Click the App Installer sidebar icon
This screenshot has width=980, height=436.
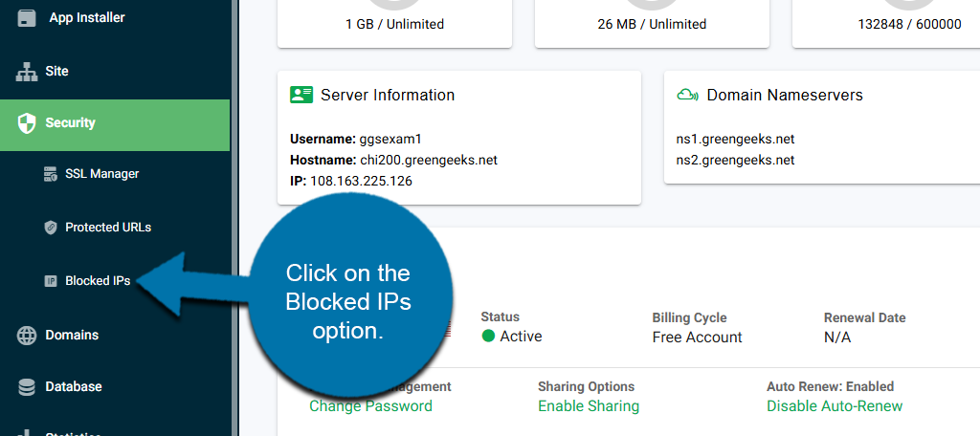click(x=27, y=17)
